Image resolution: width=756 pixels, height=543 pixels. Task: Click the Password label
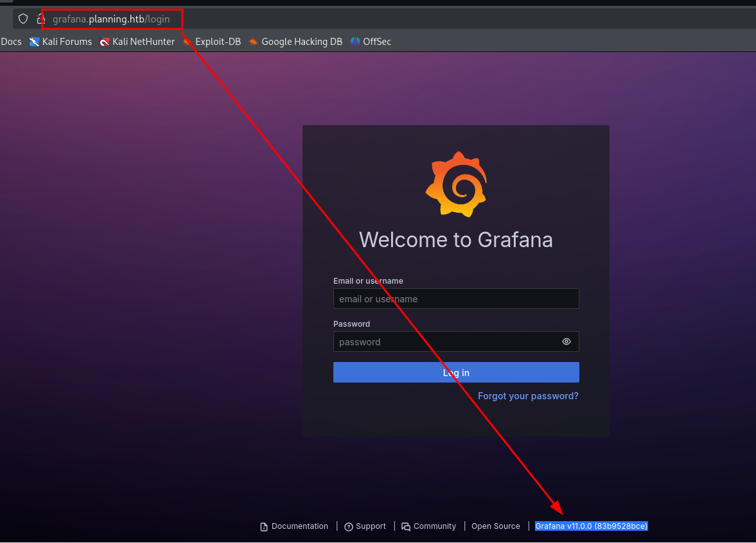point(351,323)
